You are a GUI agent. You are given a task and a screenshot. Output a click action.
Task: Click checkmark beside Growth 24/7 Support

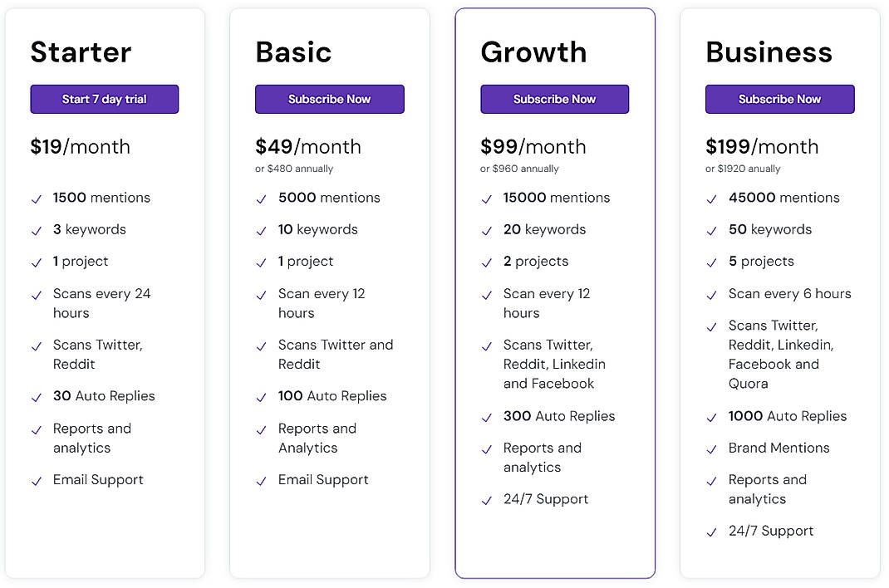(x=487, y=501)
